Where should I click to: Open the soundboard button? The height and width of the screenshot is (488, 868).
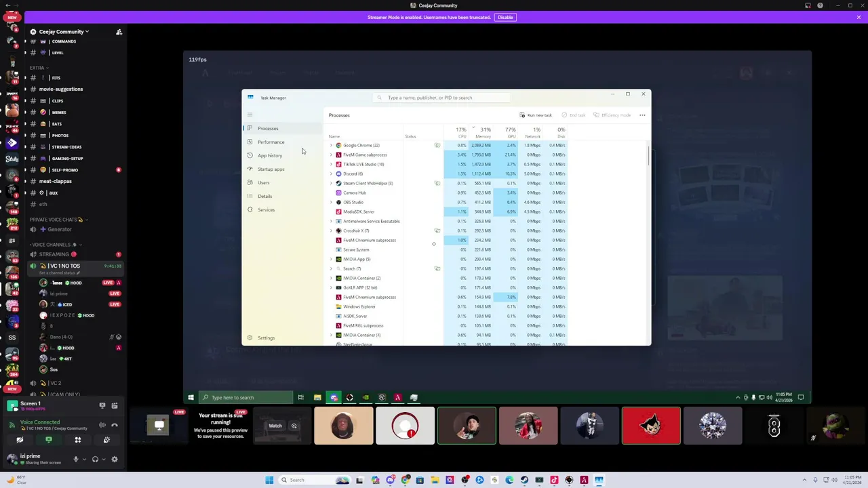[x=106, y=440]
